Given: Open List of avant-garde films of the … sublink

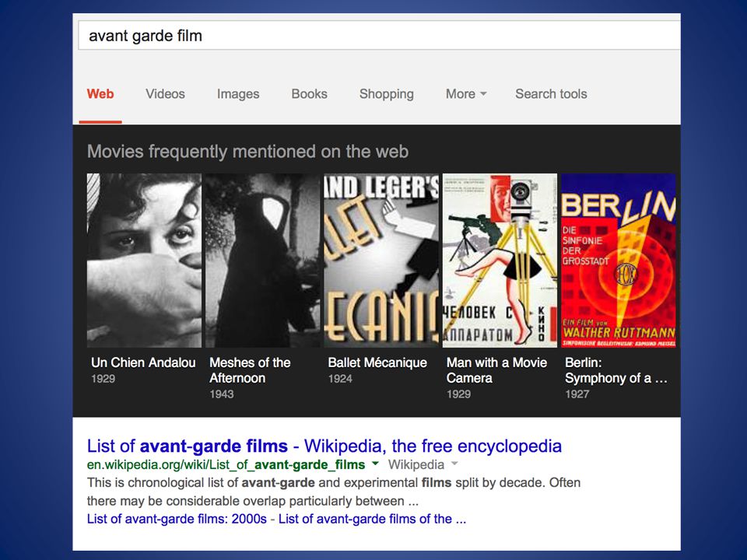Looking at the screenshot, I should coord(372,519).
